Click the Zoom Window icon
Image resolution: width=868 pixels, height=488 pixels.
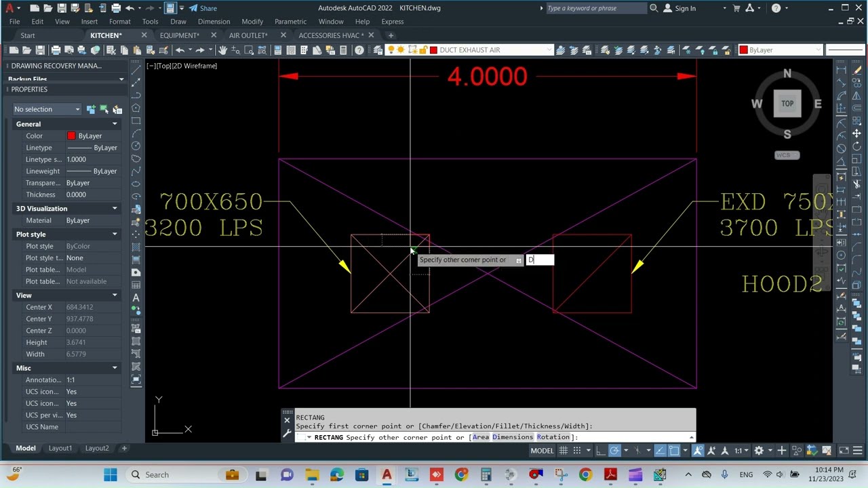pyautogui.click(x=249, y=50)
